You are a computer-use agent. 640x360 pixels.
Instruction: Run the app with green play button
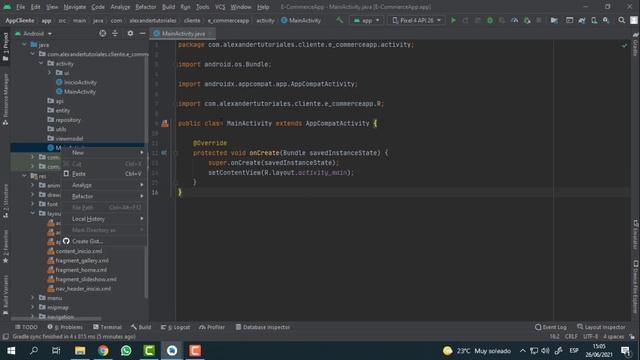tap(453, 20)
